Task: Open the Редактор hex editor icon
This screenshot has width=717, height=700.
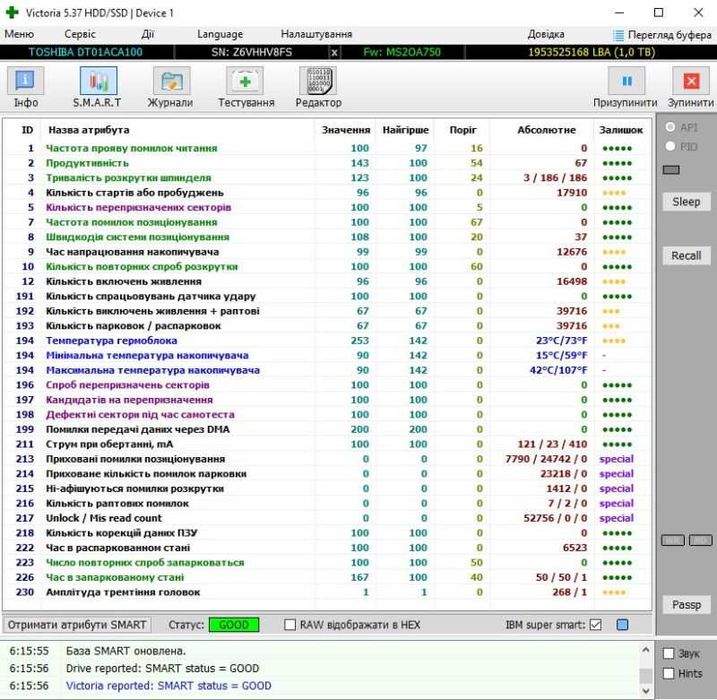Action: point(318,81)
